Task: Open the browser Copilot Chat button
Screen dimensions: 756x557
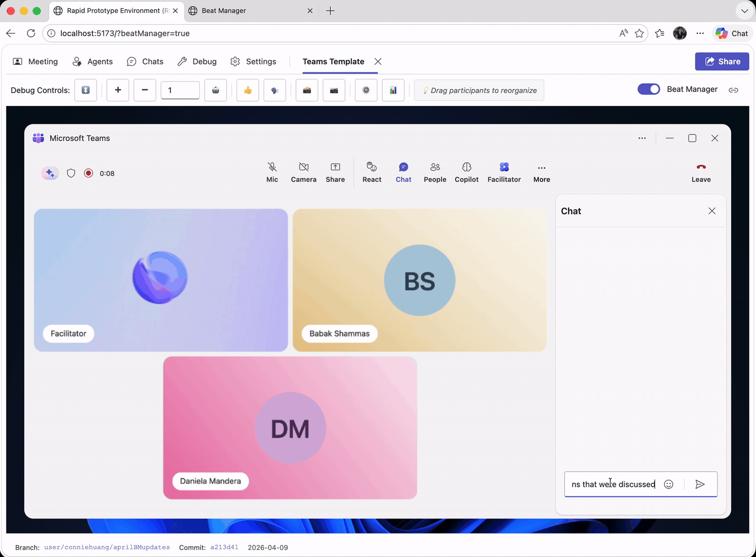Action: point(732,33)
